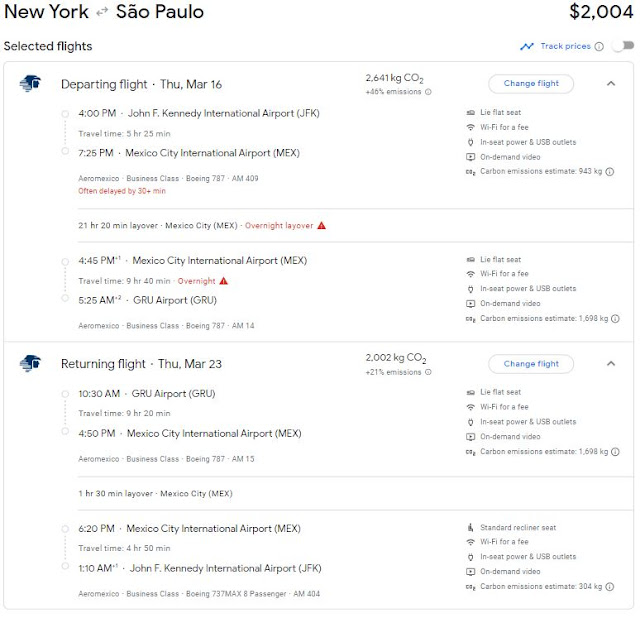This screenshot has width=640, height=618.
Task: Click the Aeromexico logo on returning flight
Action: (29, 364)
